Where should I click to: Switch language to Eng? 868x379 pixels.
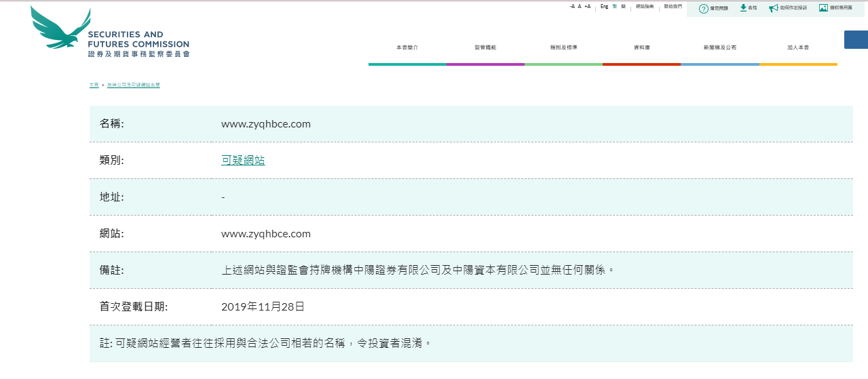coord(604,6)
